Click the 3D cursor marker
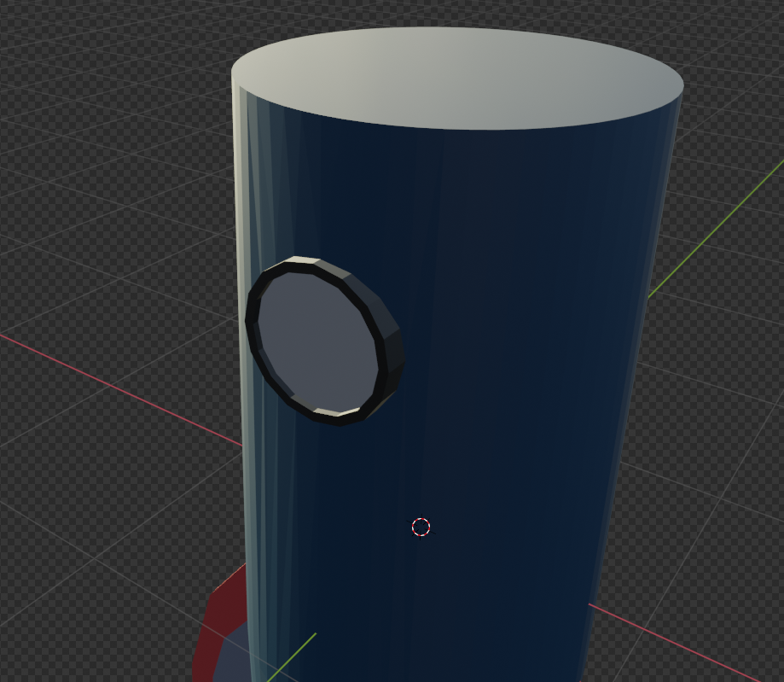The image size is (784, 682). pyautogui.click(x=420, y=528)
